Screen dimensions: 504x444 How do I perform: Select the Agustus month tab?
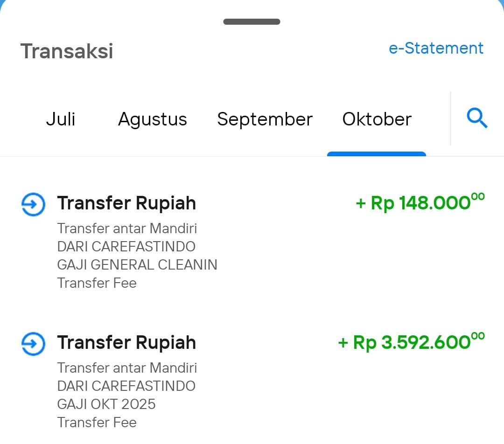pyautogui.click(x=152, y=119)
